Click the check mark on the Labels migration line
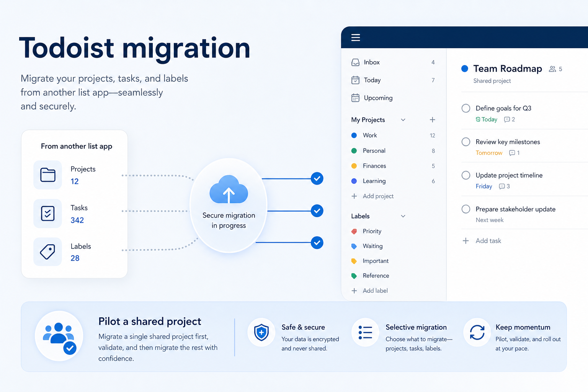Screen dimensions: 588x392 pos(317,243)
